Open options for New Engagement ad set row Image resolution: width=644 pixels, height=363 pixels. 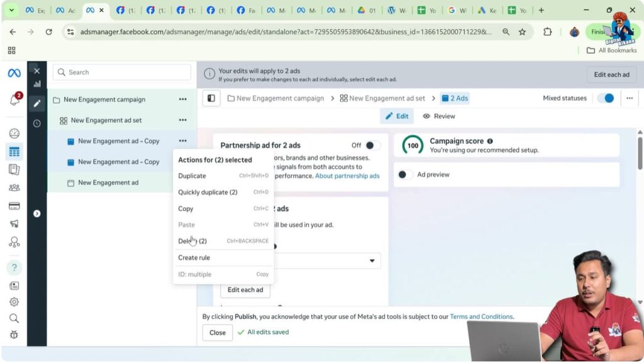click(183, 120)
